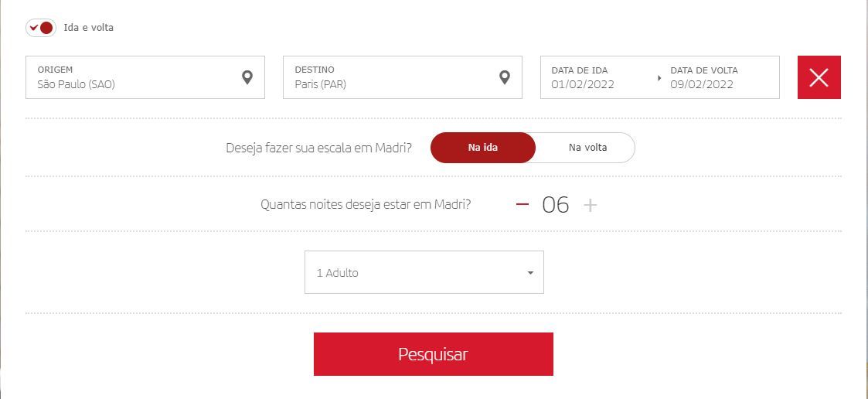Screen dimensions: 868x399
Task: Select Na volta stopover option
Action: click(x=587, y=148)
